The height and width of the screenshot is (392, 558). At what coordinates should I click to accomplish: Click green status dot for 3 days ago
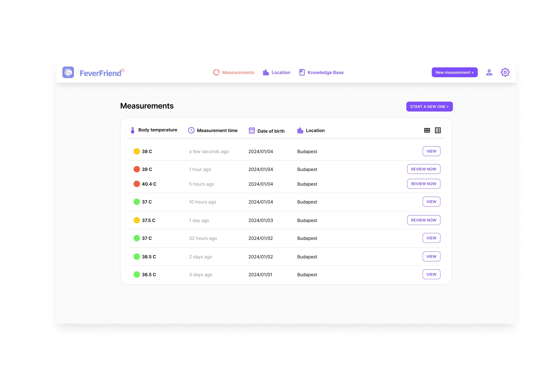pos(137,274)
